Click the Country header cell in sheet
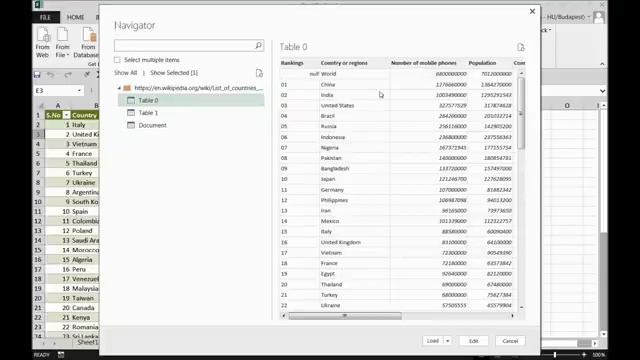640x360 pixels. [x=84, y=116]
